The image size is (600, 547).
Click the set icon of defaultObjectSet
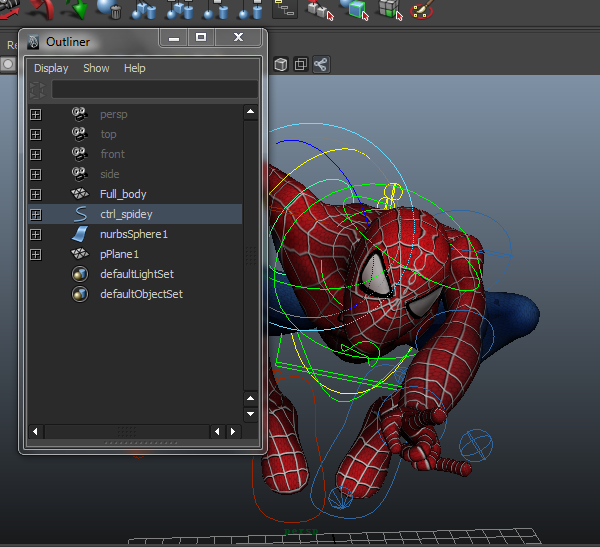[80, 294]
